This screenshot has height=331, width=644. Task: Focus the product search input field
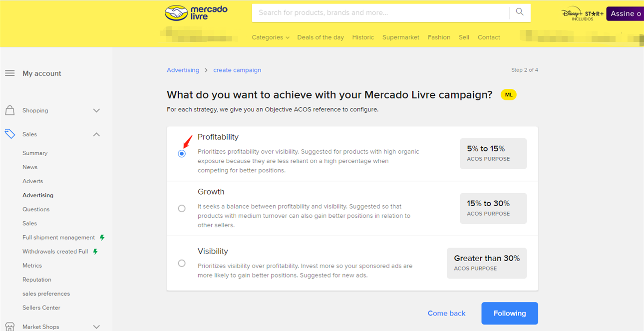point(380,12)
